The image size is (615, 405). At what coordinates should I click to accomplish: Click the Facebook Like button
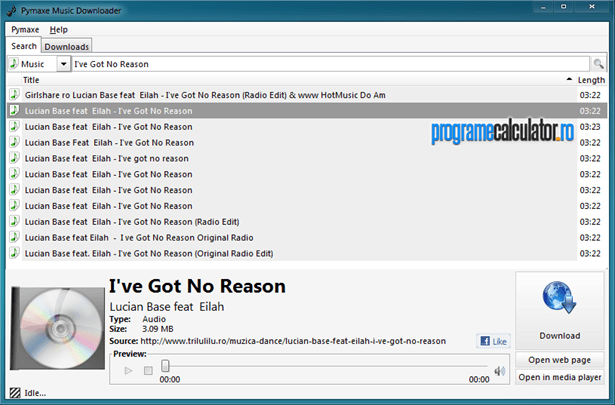coord(493,341)
